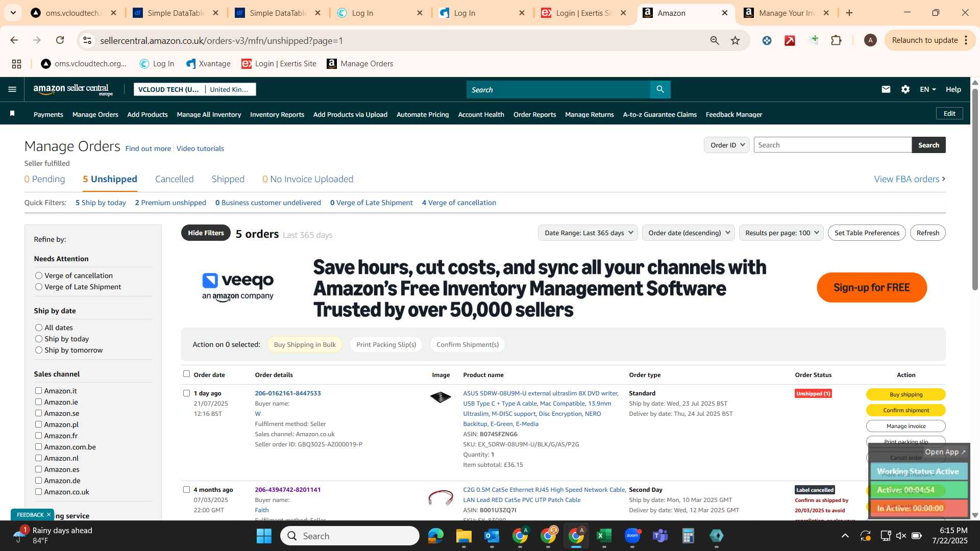Tick the select-all orders header checkbox
Viewport: 980px width, 551px height.
(186, 374)
